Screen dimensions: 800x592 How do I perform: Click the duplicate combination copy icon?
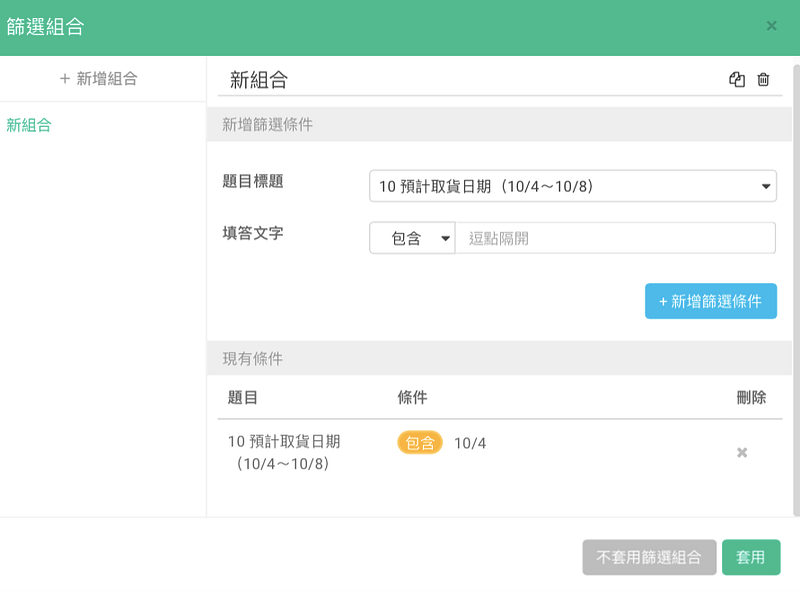(x=737, y=80)
